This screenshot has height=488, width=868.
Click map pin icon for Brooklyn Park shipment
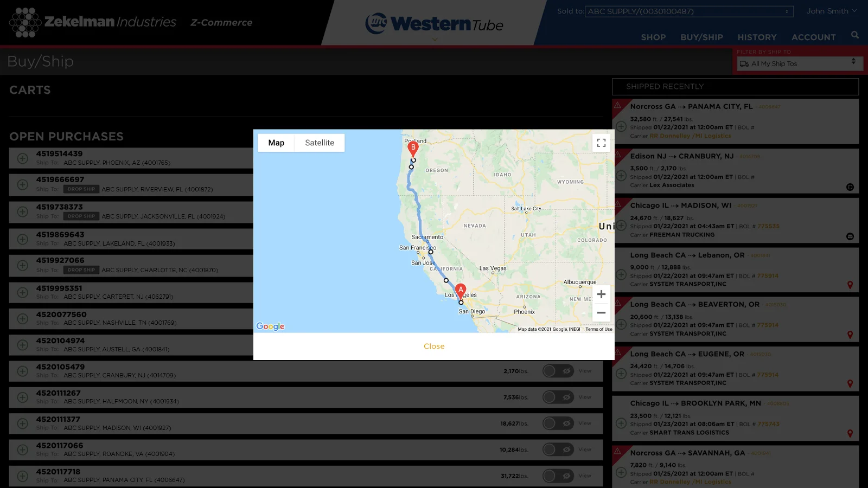[x=850, y=434]
